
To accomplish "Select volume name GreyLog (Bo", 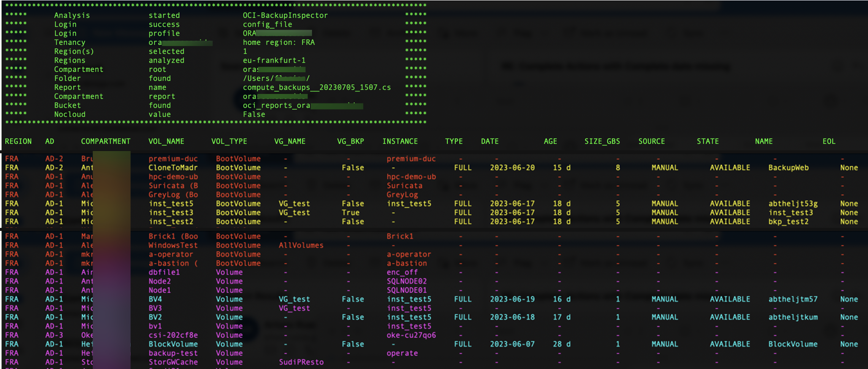I will 173,194.
